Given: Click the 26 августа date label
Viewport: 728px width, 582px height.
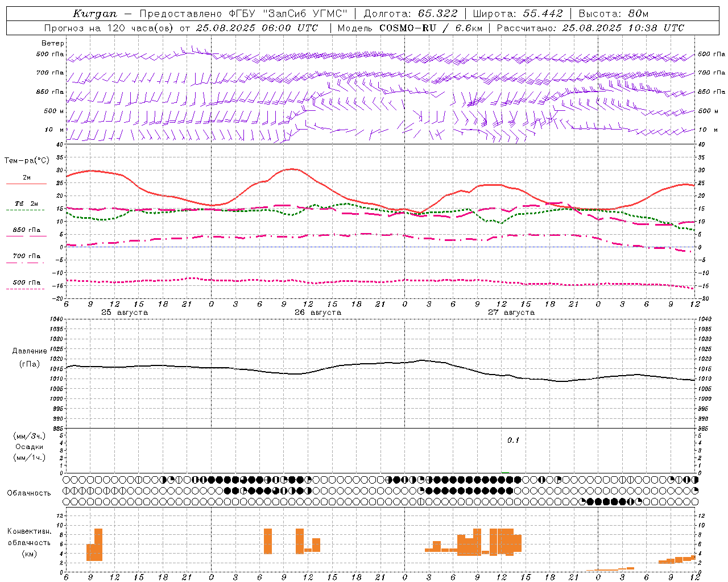Looking at the screenshot, I should point(318,313).
